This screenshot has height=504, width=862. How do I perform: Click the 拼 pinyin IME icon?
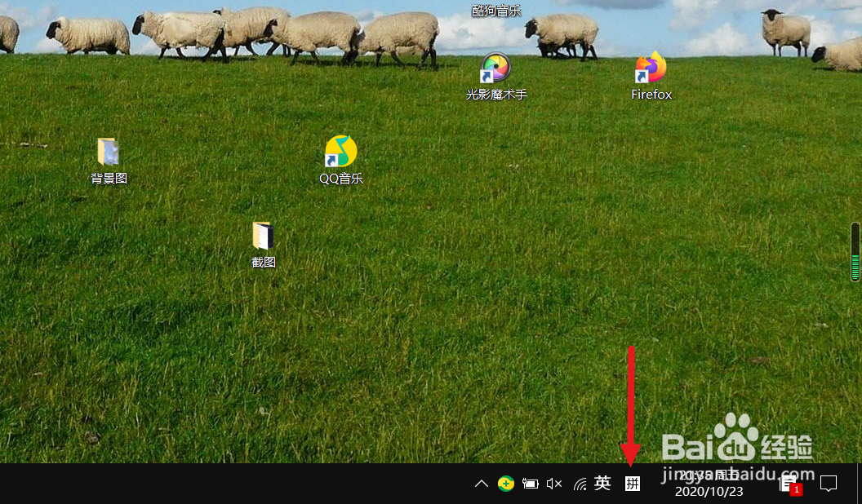pos(632,484)
